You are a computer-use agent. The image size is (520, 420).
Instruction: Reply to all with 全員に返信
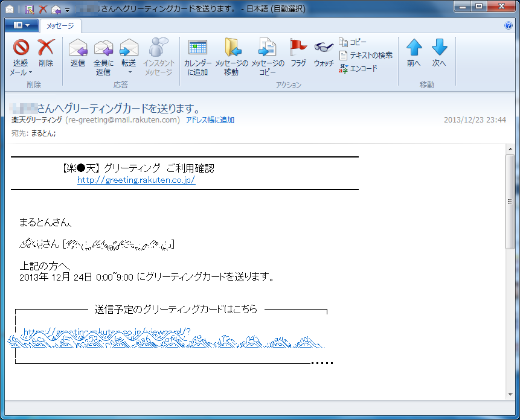pyautogui.click(x=103, y=57)
